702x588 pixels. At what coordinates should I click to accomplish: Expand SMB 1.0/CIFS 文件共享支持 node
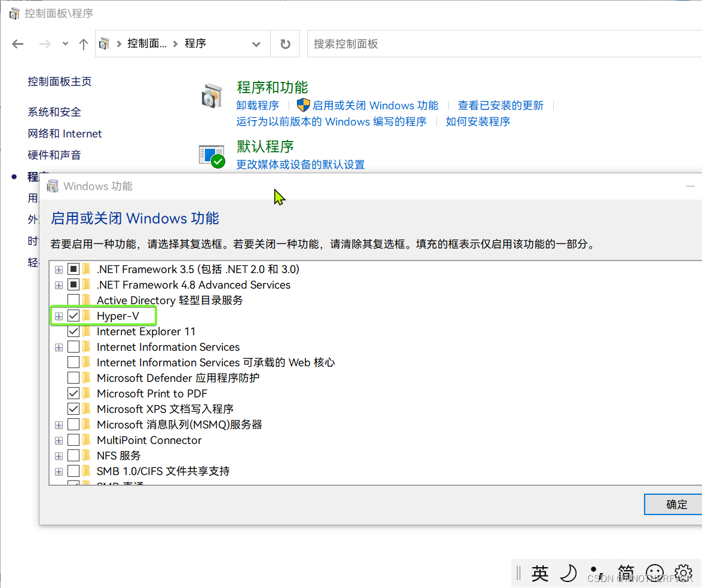59,471
